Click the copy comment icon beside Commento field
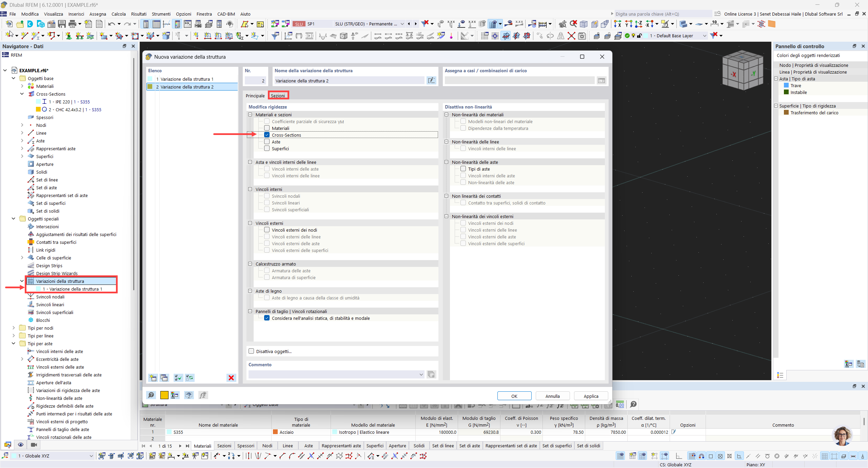The image size is (868, 468). (431, 374)
